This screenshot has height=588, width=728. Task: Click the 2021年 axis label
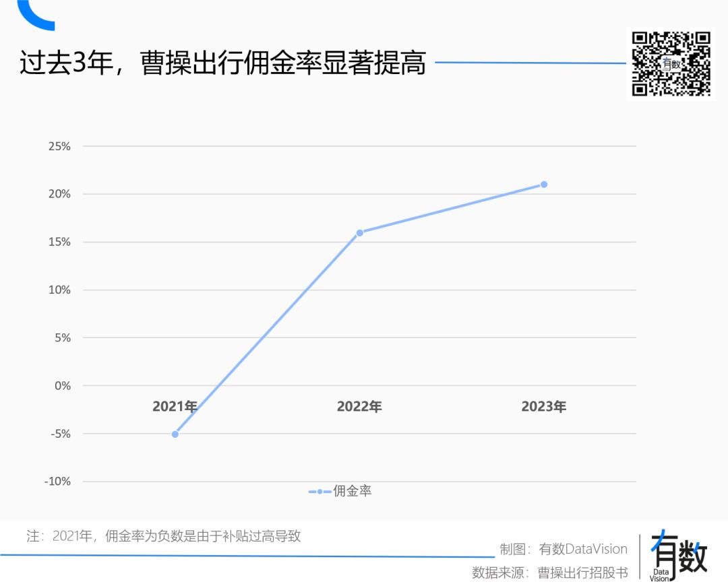(x=175, y=407)
